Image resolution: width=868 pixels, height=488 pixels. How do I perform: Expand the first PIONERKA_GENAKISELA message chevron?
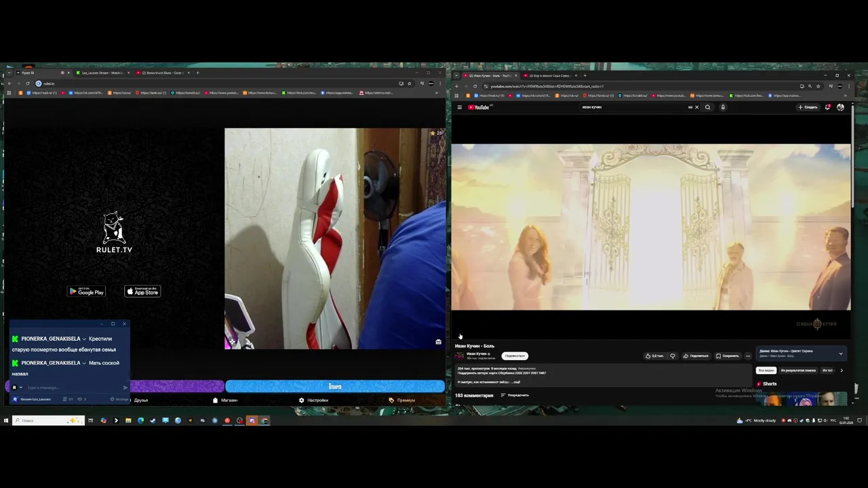pos(84,339)
